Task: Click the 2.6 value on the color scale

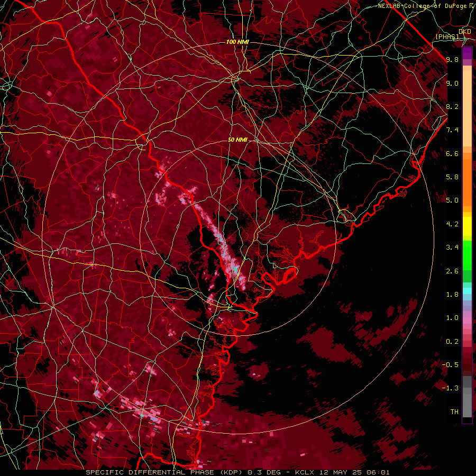Action: (x=452, y=271)
